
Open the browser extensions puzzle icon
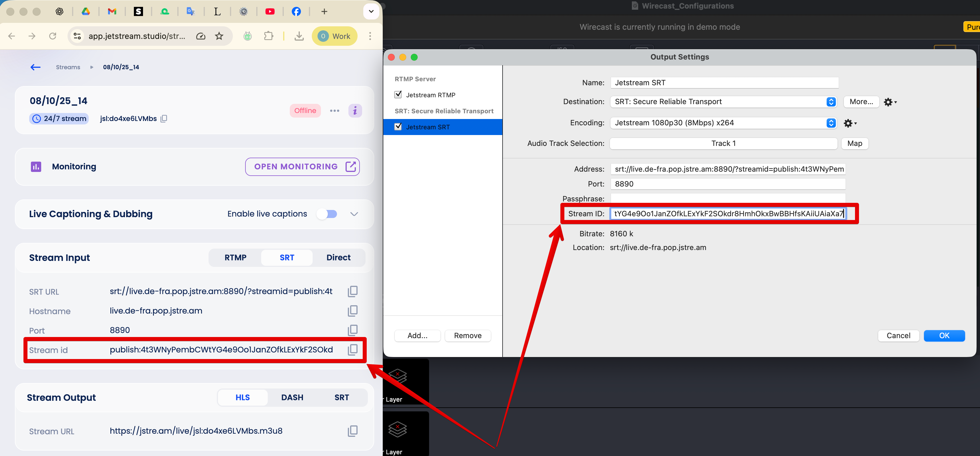(x=269, y=36)
